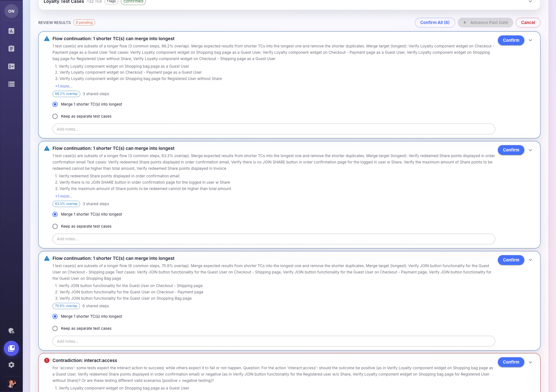Image resolution: width=556 pixels, height=392 pixels.
Task: Click the ON avatar at sidebar top
Action: (11, 11)
